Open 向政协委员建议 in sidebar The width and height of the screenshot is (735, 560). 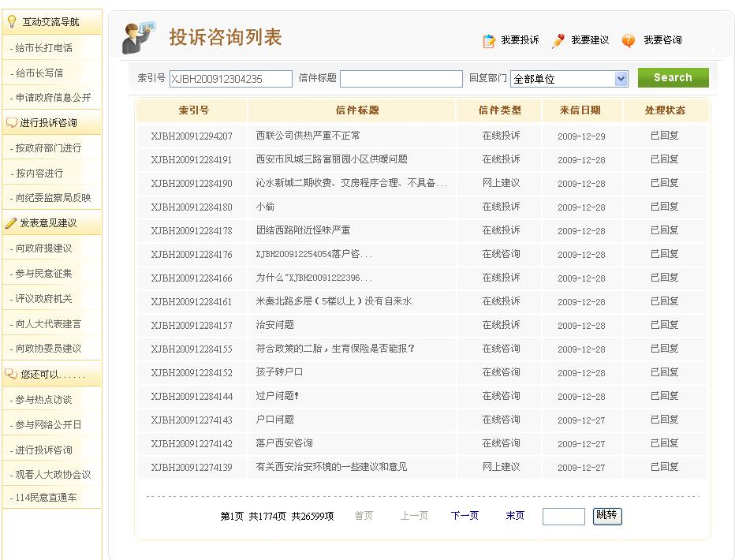coord(48,349)
